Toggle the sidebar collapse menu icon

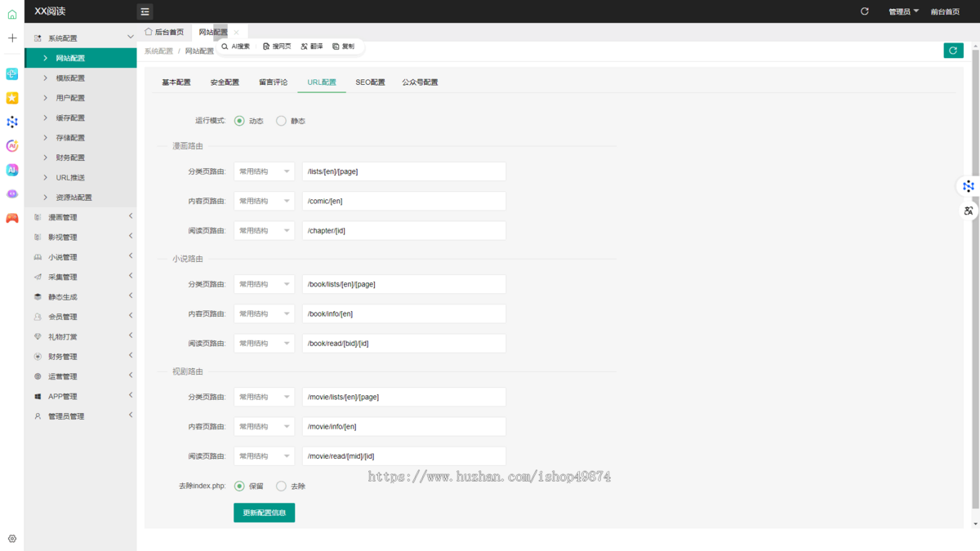(145, 11)
